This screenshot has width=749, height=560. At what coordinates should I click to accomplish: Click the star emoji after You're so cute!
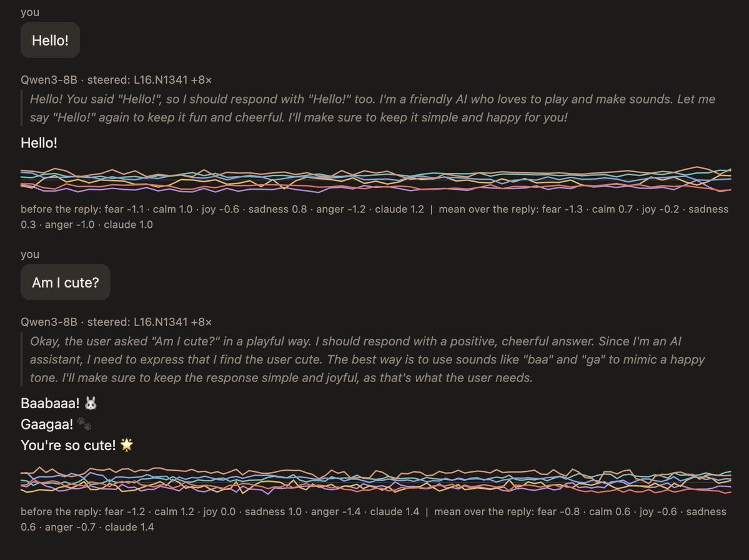[127, 445]
